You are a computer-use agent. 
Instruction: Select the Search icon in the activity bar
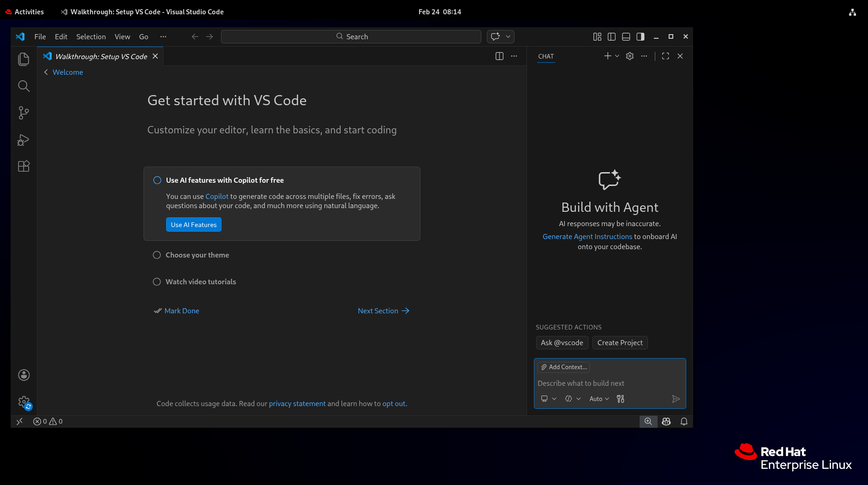pos(24,86)
